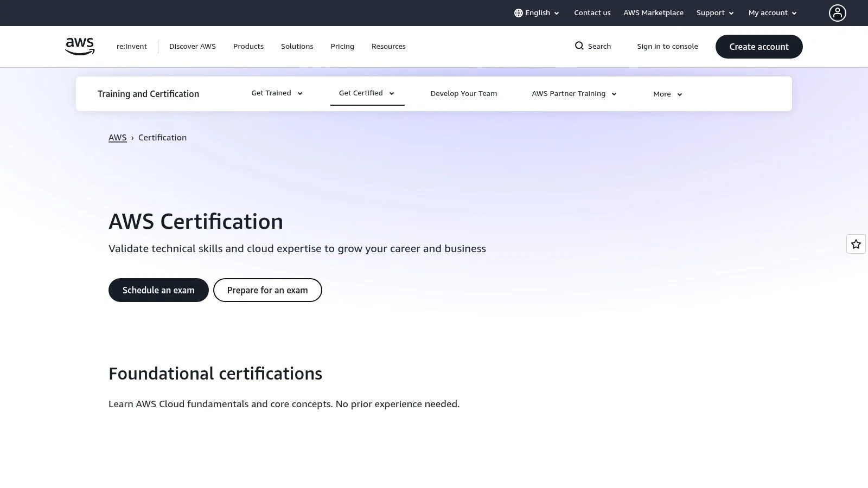The height and width of the screenshot is (488, 868).
Task: Go to Develop Your Team
Action: click(x=464, y=94)
